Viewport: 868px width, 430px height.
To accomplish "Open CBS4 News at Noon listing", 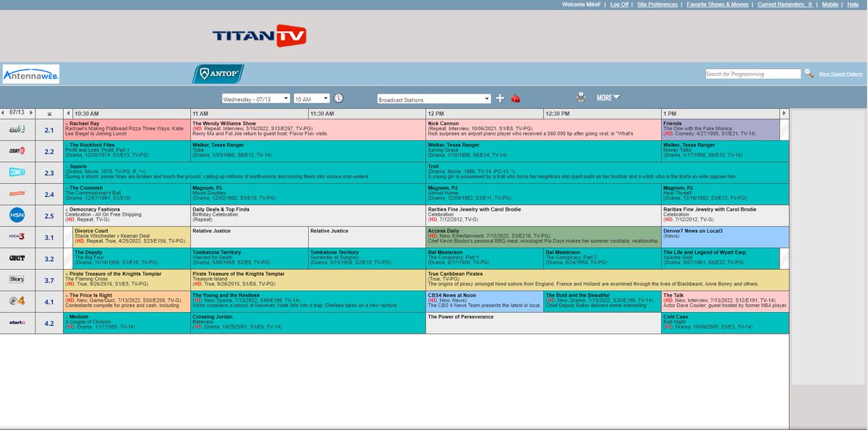I will (485, 300).
